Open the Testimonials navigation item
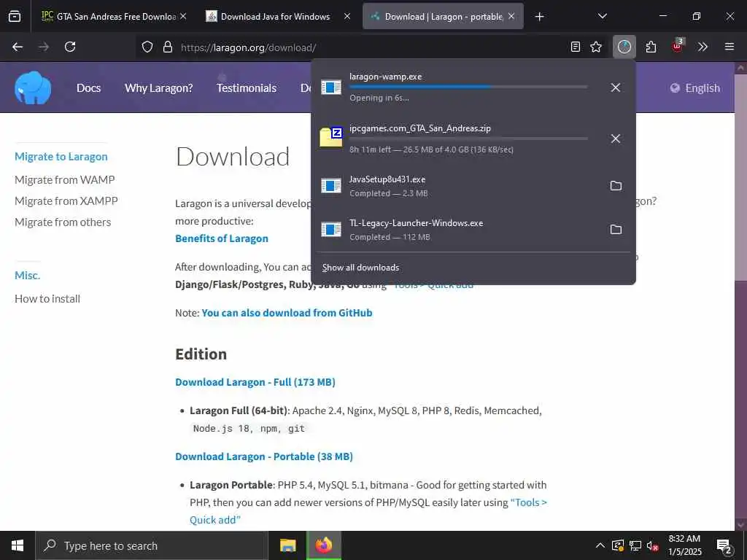This screenshot has height=560, width=747. pos(247,88)
